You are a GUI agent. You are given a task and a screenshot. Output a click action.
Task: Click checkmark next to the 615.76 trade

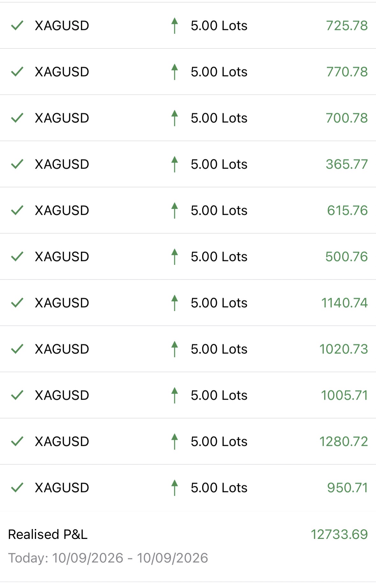tap(17, 210)
